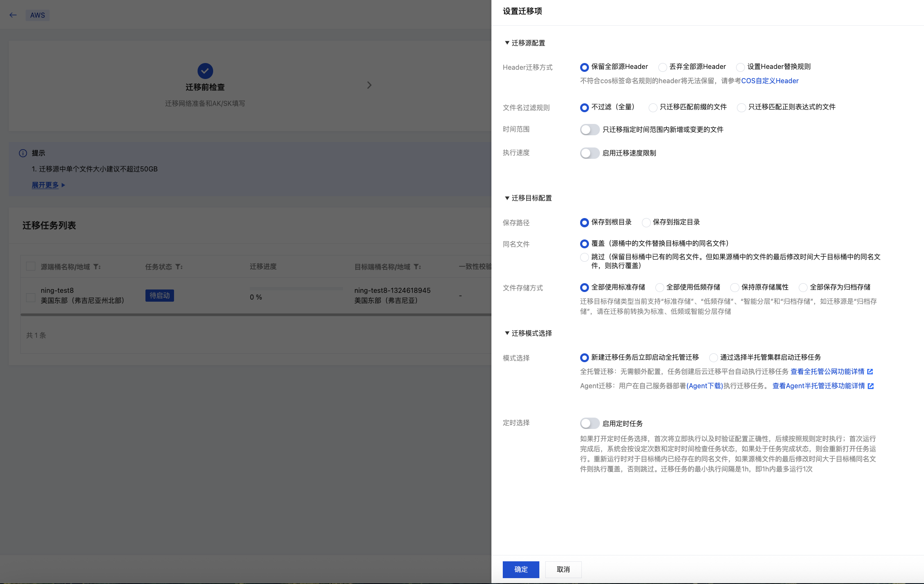This screenshot has height=584, width=924.
Task: Select checkbox for ning-test8 task row
Action: coord(31,297)
